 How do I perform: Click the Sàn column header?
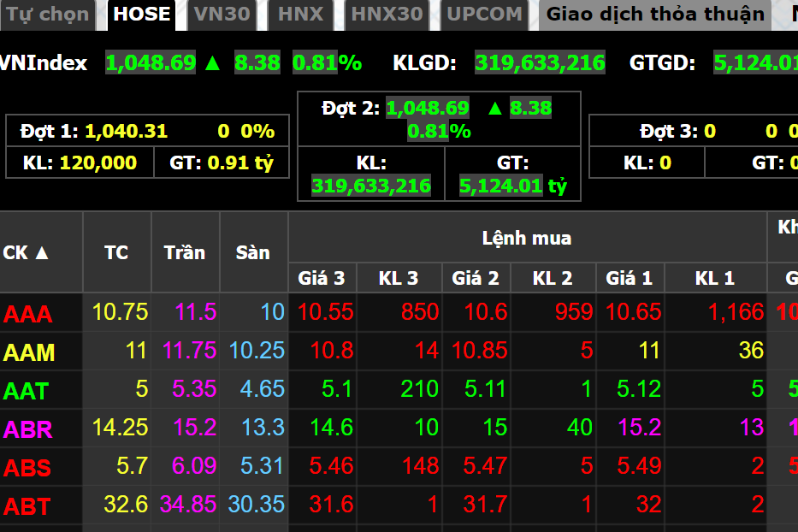(x=253, y=252)
